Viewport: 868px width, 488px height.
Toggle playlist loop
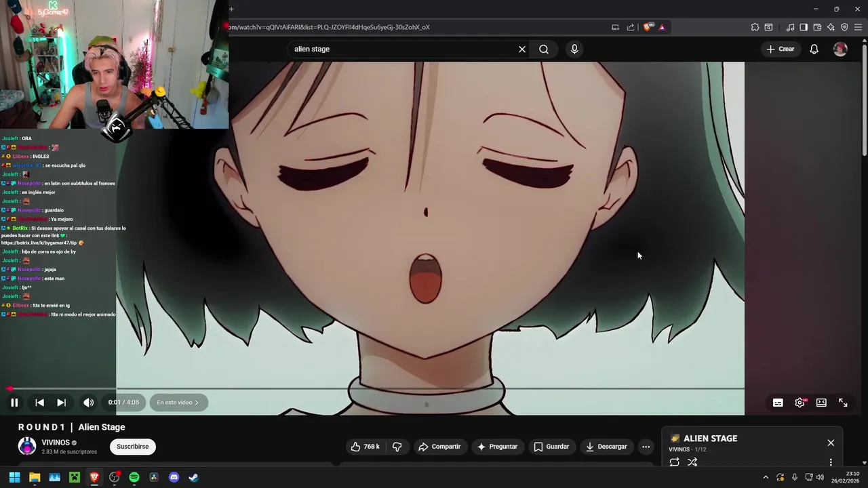click(x=674, y=462)
